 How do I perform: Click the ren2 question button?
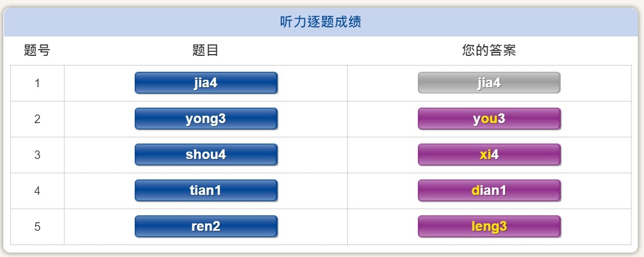tap(206, 226)
